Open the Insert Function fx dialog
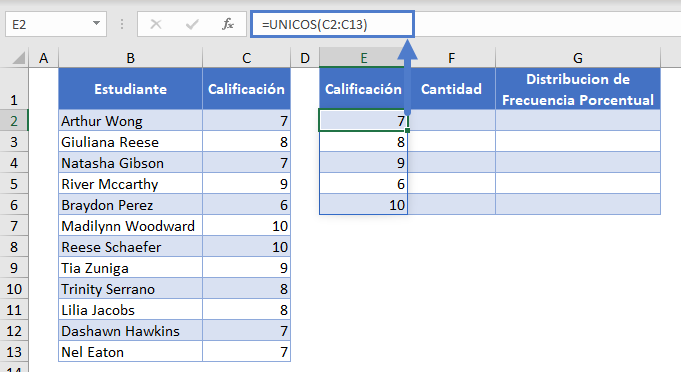Screen dimensions: 681x372 pos(228,24)
